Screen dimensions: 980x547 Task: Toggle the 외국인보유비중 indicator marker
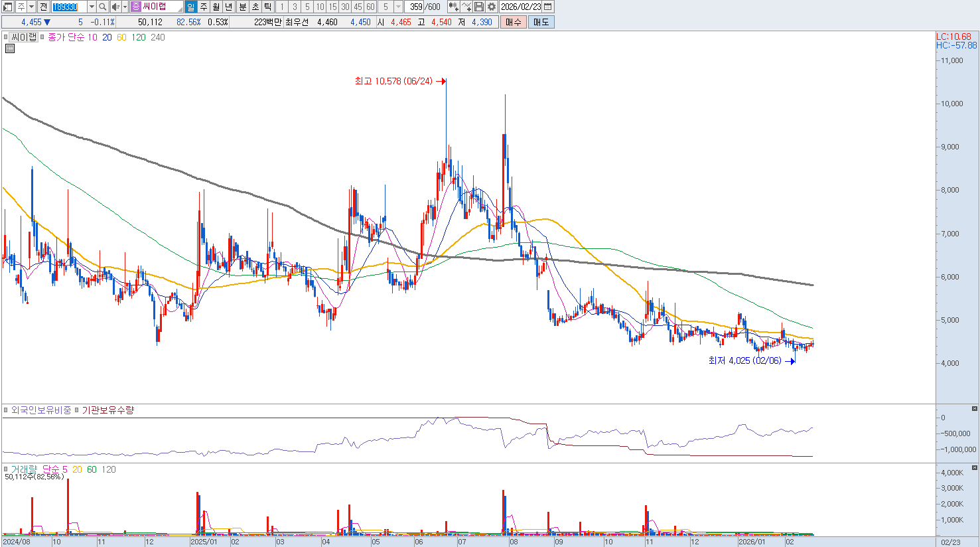[6, 410]
